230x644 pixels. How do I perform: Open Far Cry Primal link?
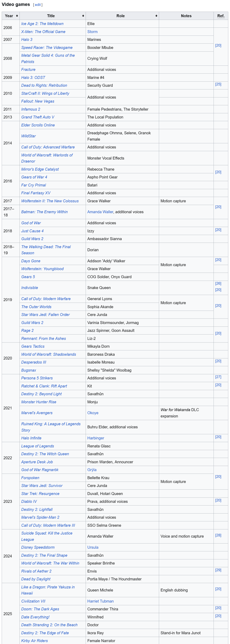coord(33,185)
